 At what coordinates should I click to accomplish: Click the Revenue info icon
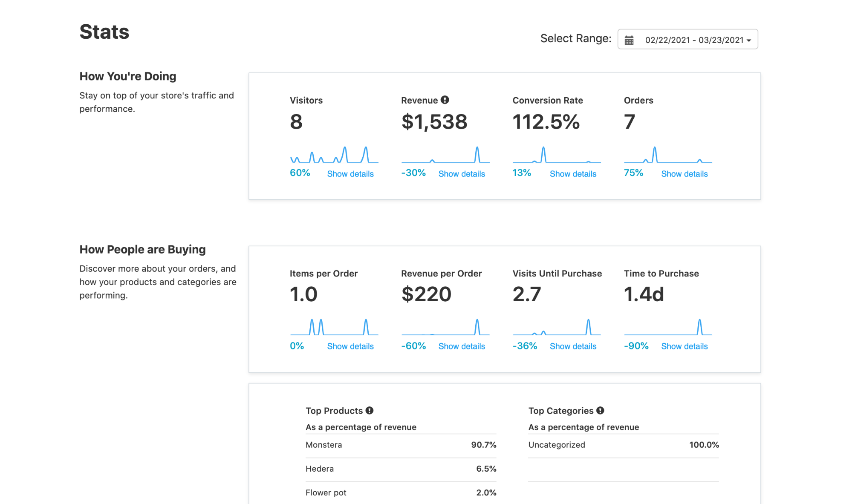(x=445, y=100)
